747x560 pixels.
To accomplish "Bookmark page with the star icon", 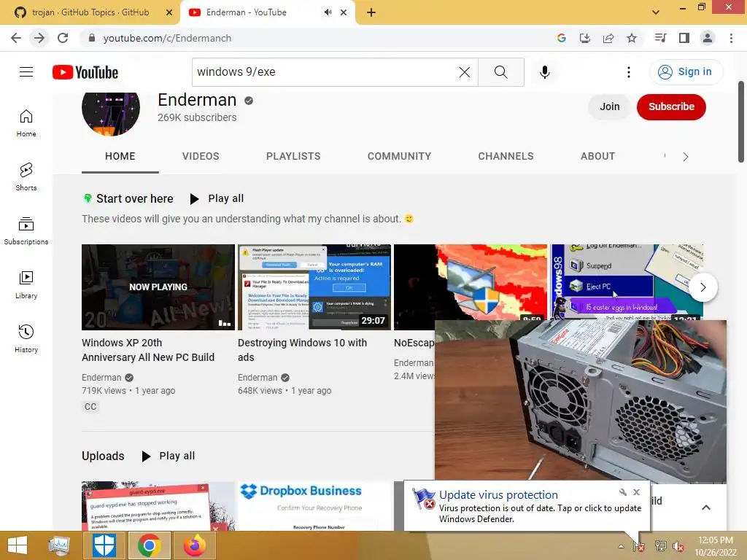I will click(632, 38).
